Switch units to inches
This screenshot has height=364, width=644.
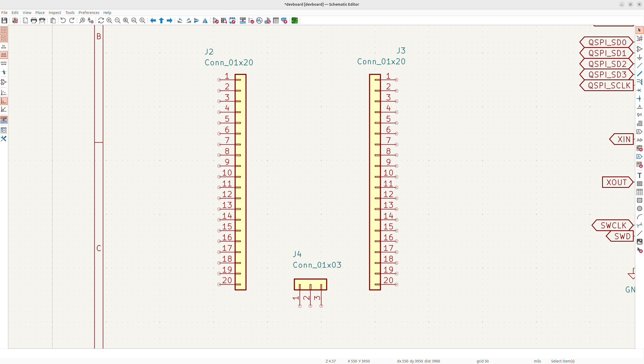pos(4,47)
